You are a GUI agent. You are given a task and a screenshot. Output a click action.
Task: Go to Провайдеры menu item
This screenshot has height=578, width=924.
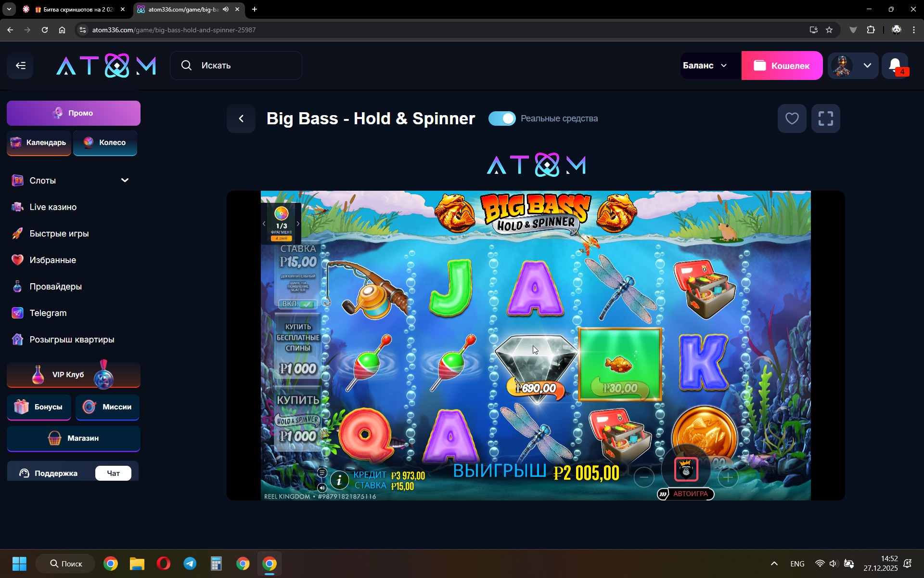[55, 287]
